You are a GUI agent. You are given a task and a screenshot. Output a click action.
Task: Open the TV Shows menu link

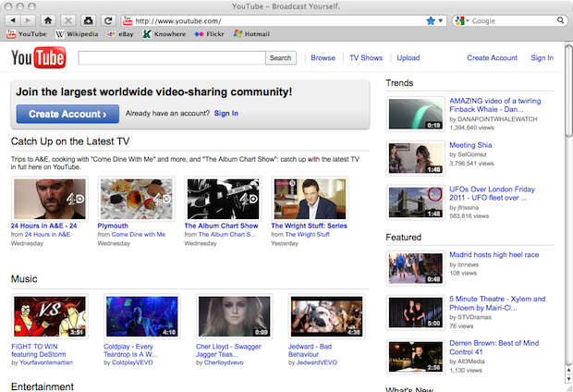(366, 57)
